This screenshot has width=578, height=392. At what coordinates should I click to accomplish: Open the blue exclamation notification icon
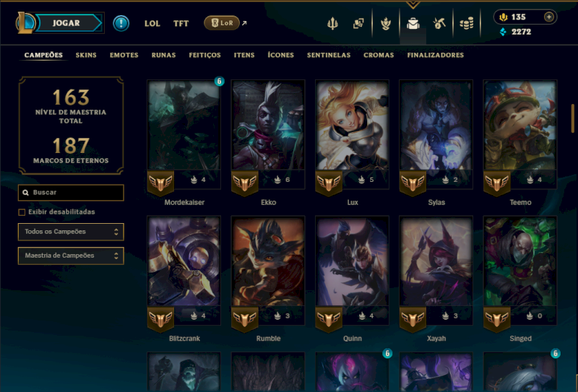[121, 23]
